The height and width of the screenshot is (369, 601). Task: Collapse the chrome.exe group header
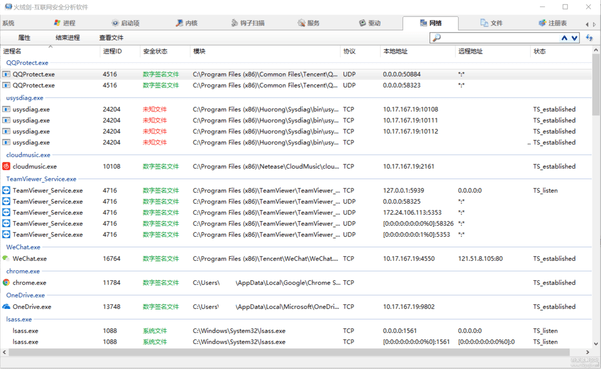click(x=23, y=271)
